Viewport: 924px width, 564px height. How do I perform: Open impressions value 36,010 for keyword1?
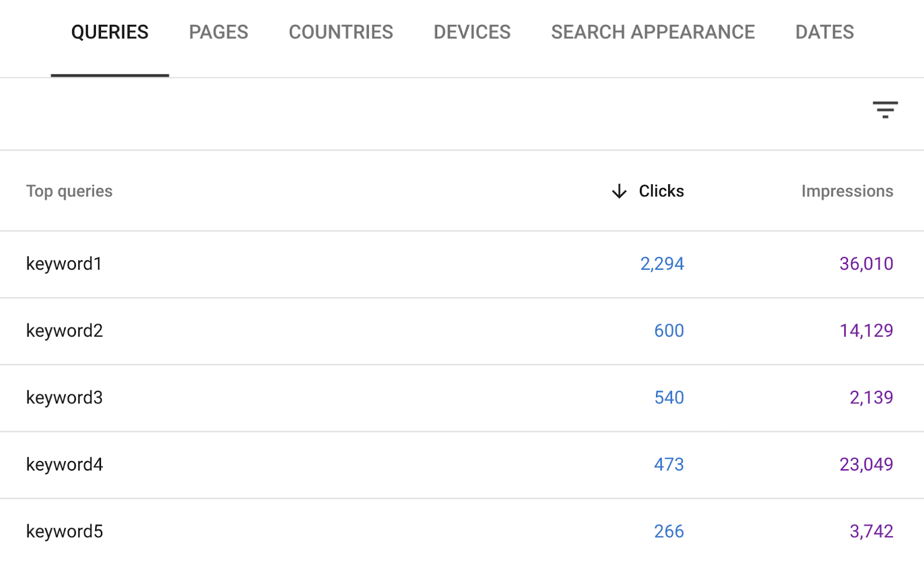click(866, 264)
